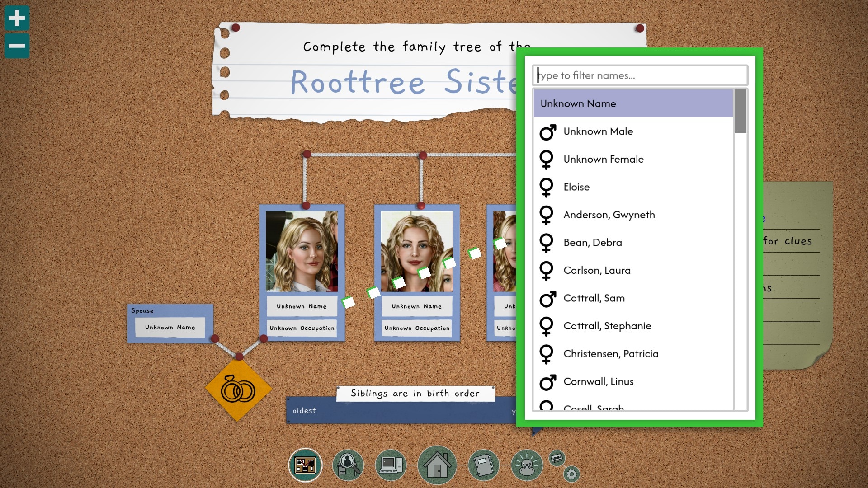Select Anderson, Gwyneth as the name
Viewport: 868px width, 488px height.
(609, 215)
